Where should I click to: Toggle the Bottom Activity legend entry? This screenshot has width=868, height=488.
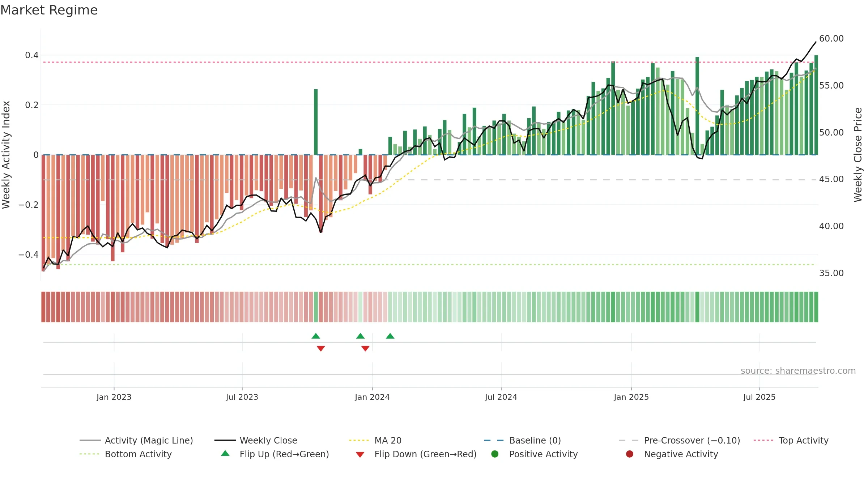coord(125,454)
